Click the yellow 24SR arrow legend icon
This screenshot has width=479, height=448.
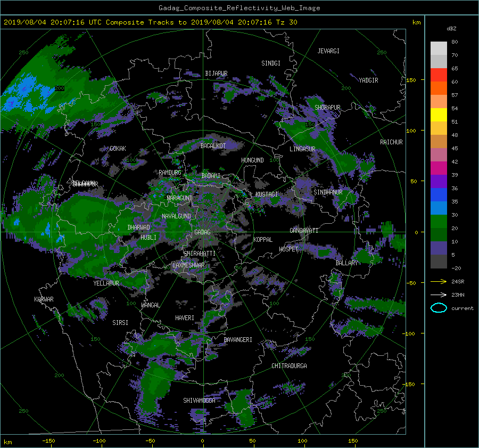point(439,281)
